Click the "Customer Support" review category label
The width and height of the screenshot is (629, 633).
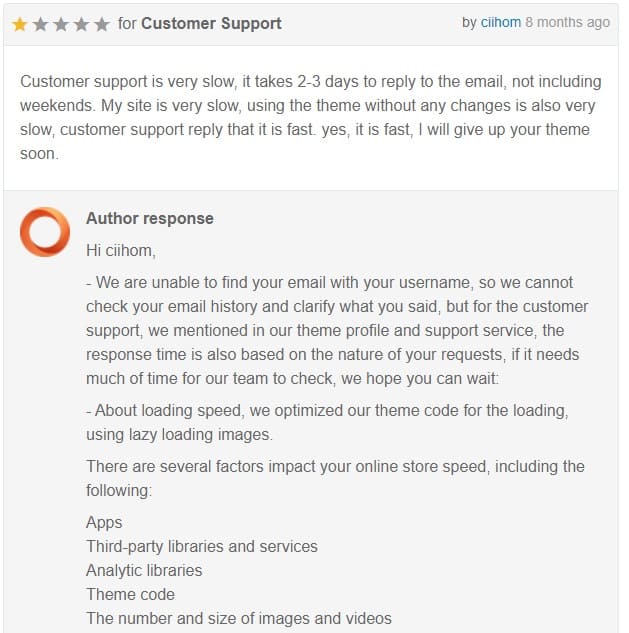pyautogui.click(x=211, y=23)
